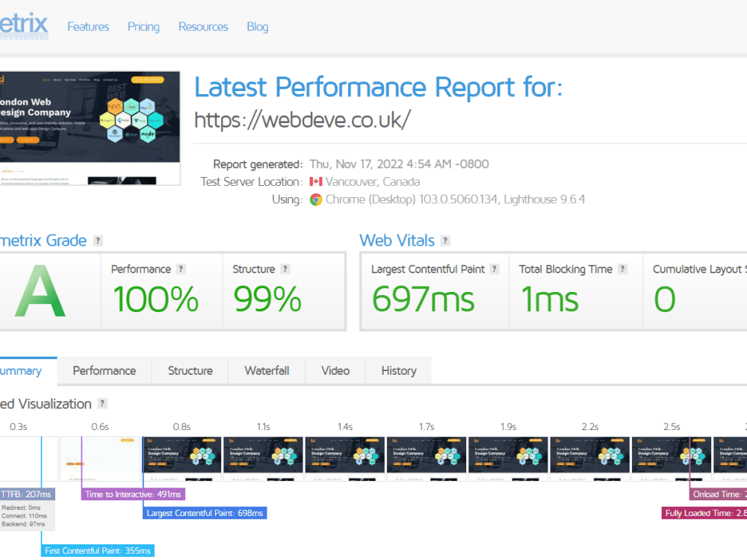This screenshot has height=560, width=747.
Task: Click the 0.6s filmstrip frame
Action: click(x=101, y=458)
